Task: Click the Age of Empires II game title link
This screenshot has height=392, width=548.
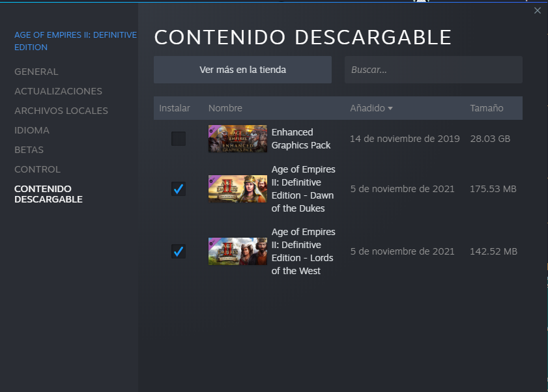Action: click(76, 41)
